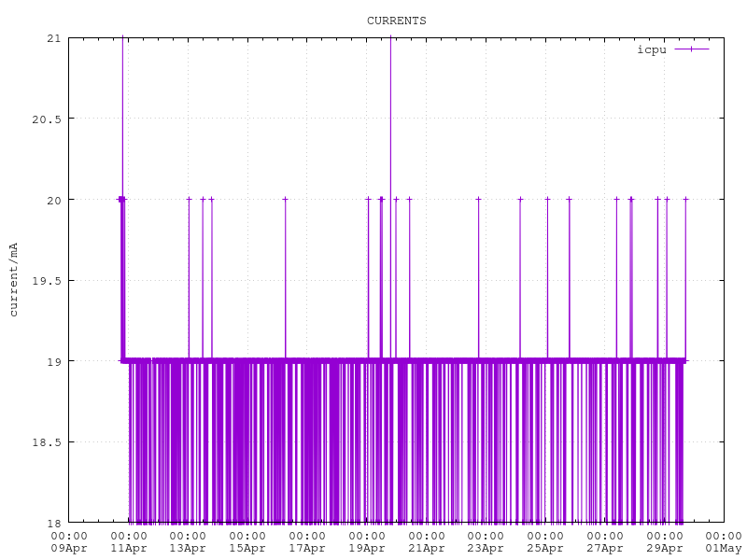Screen dimensions: 747x560
Task: Click the CURRENTS chart title
Action: pyautogui.click(x=396, y=21)
